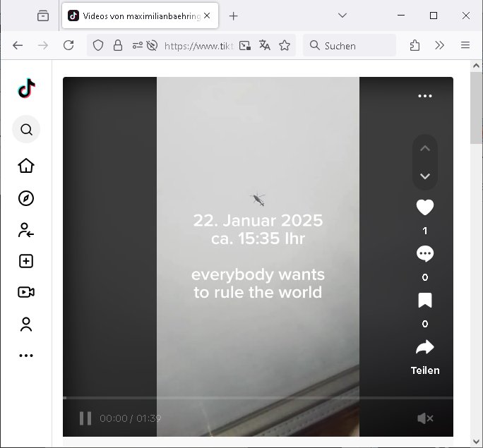Like the video with heart icon
The image size is (483, 448).
(x=425, y=207)
